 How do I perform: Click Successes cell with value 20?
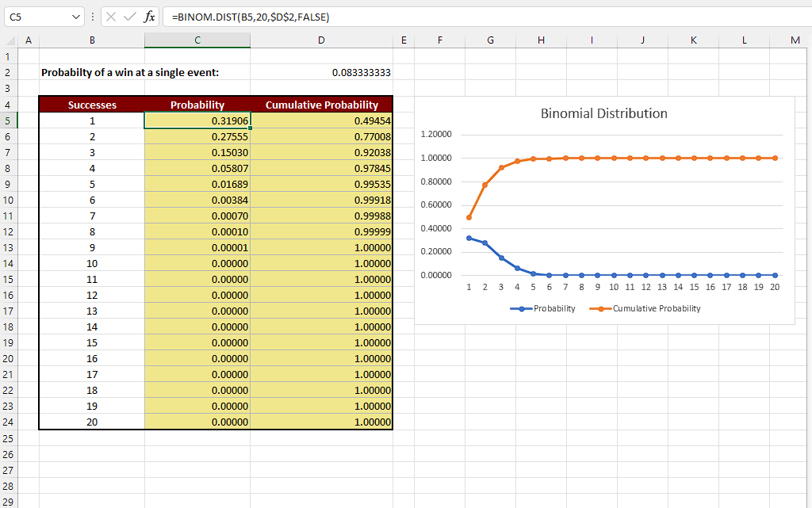(92, 422)
